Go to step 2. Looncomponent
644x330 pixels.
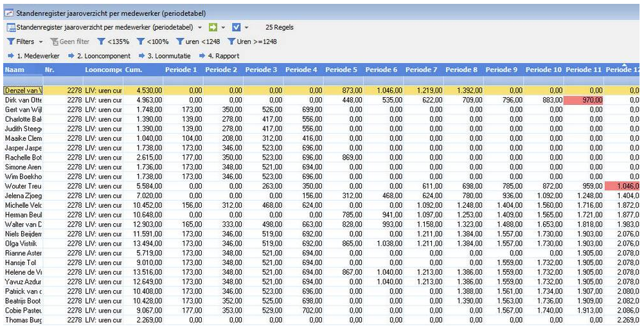[100, 56]
